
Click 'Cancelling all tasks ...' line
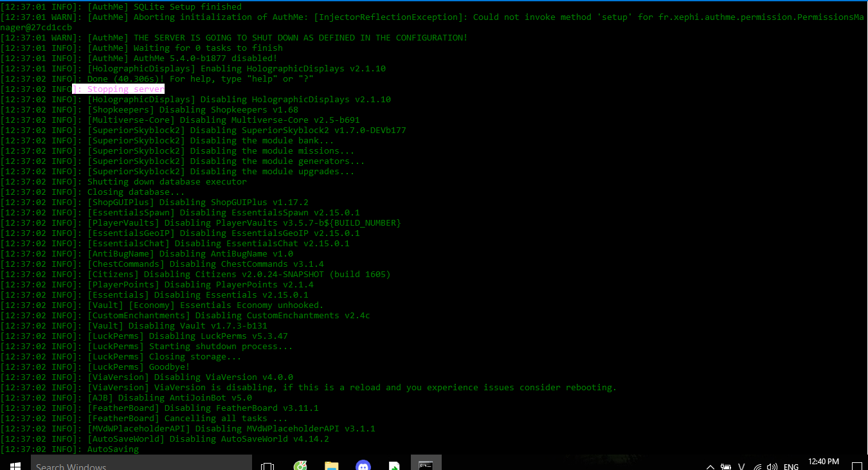[143, 419]
